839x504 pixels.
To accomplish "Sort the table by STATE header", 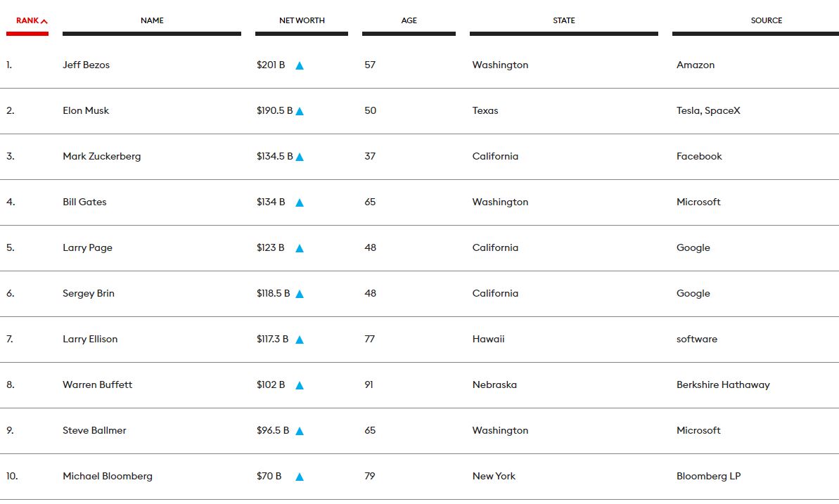I will coord(564,20).
